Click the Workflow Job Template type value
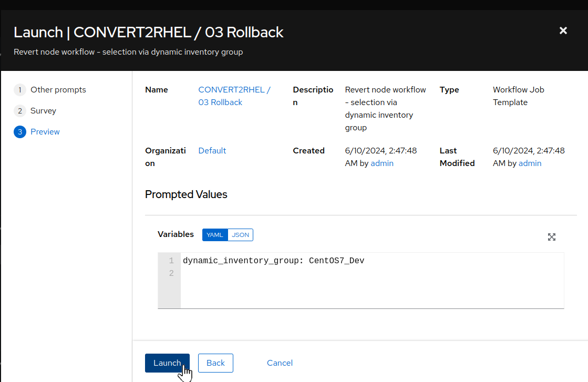 [x=518, y=96]
